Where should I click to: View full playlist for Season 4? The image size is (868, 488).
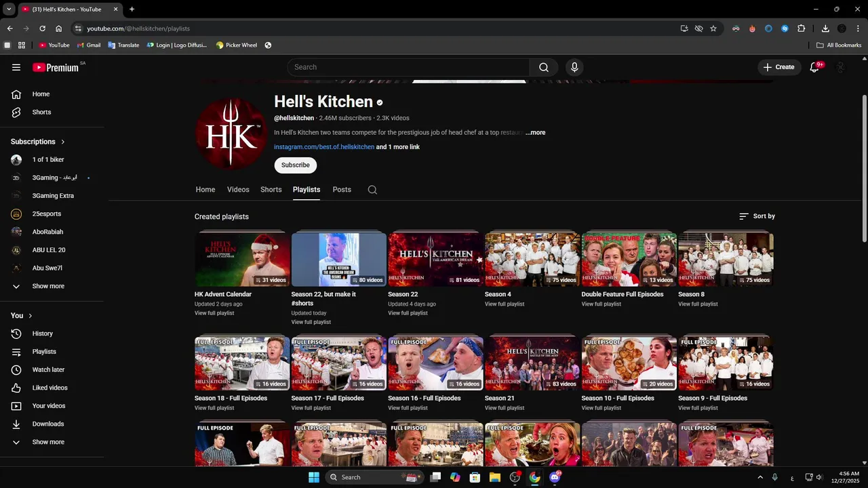[505, 304]
